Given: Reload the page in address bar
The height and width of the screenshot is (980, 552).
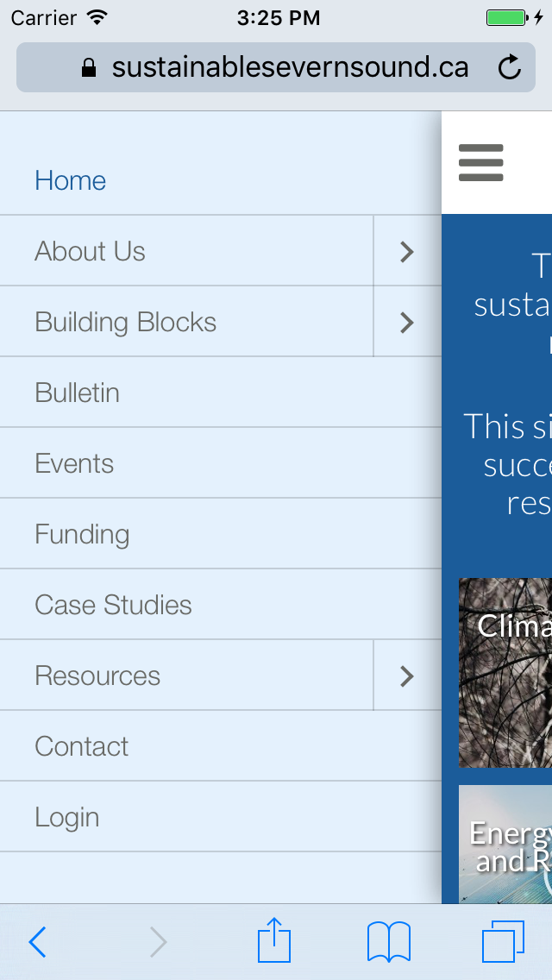Looking at the screenshot, I should point(510,68).
